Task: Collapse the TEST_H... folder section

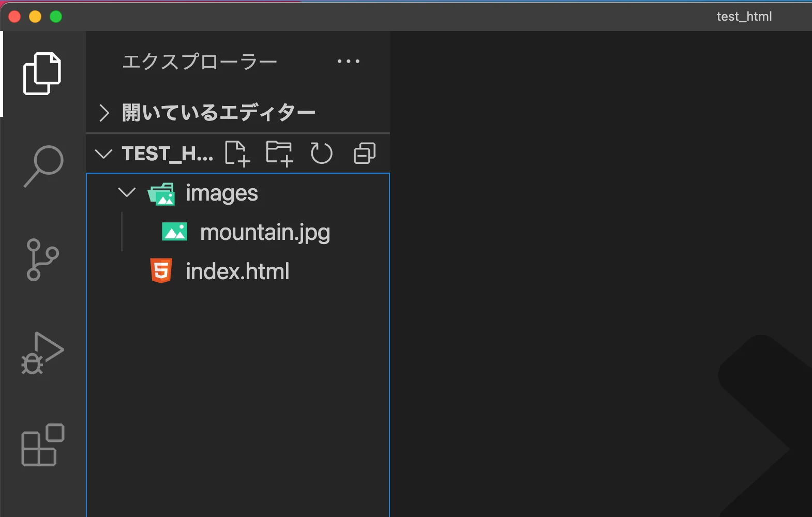Action: click(104, 154)
